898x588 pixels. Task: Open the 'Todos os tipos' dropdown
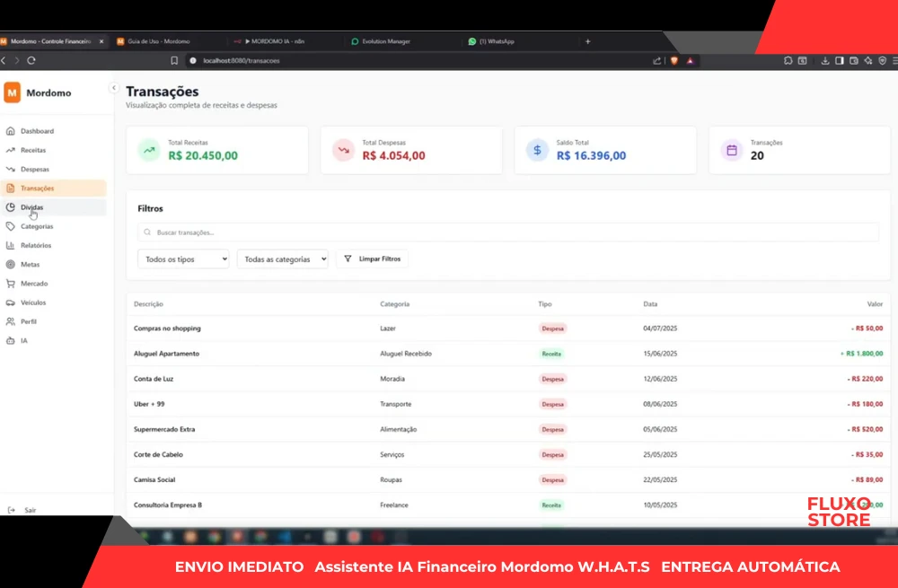[x=183, y=259]
